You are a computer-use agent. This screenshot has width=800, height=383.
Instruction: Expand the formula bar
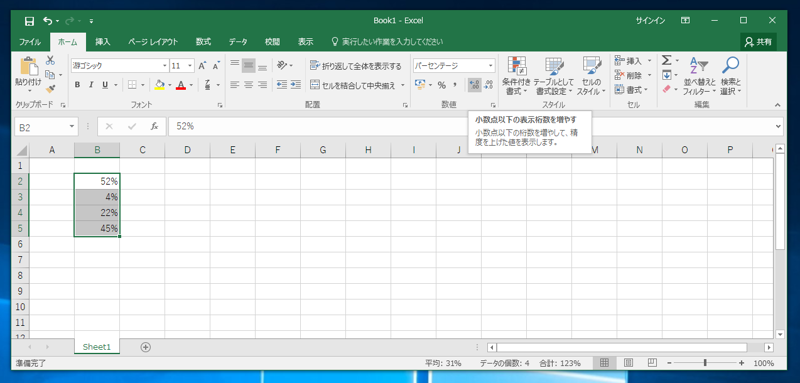coord(778,126)
